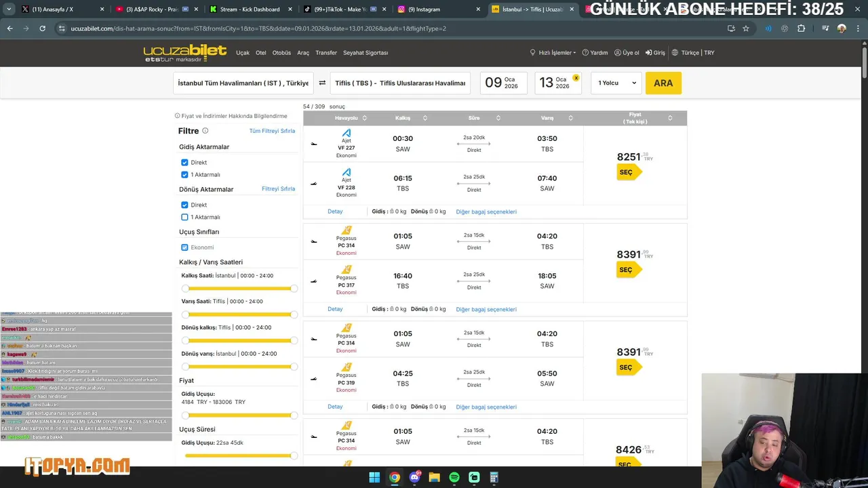This screenshot has width=868, height=488.
Task: Adjust the Varış Saati Tiflis time slider
Action: click(239, 314)
